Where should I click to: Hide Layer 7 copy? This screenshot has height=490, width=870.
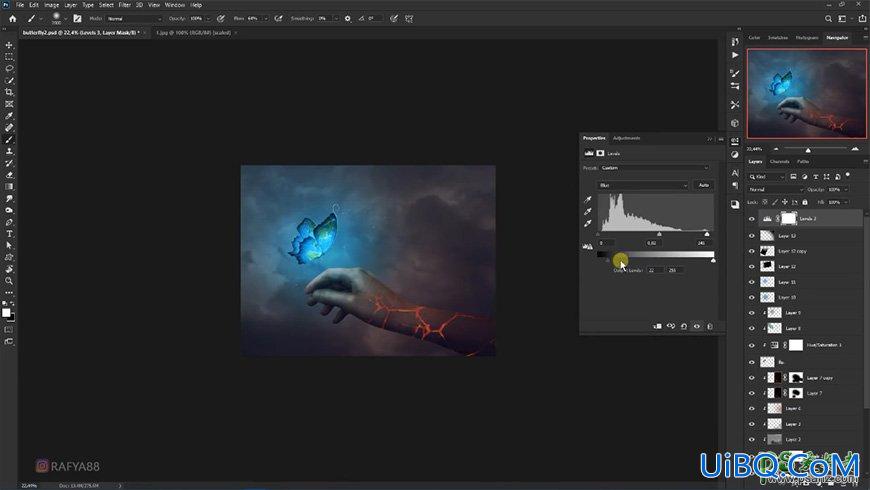point(752,378)
